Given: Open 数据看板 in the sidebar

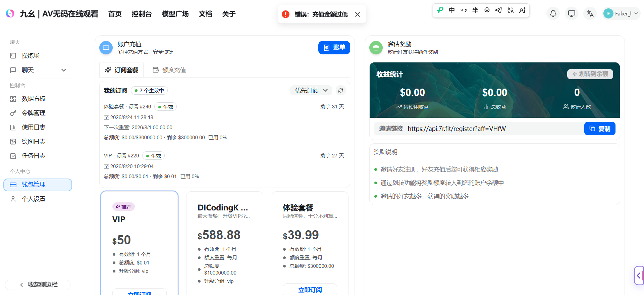Looking at the screenshot, I should pyautogui.click(x=38, y=99).
